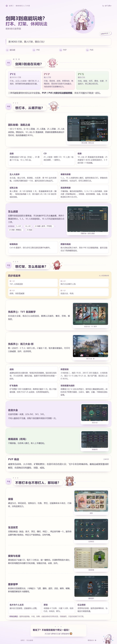Click the 茶馆 card heading
The width and height of the screenshot is (117, 644).
click(45, 605)
